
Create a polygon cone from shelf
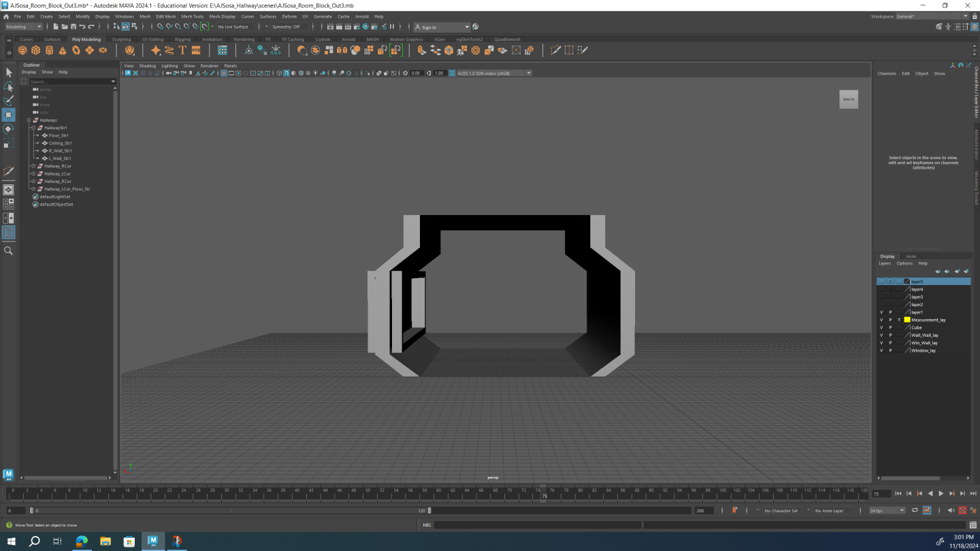[63, 50]
